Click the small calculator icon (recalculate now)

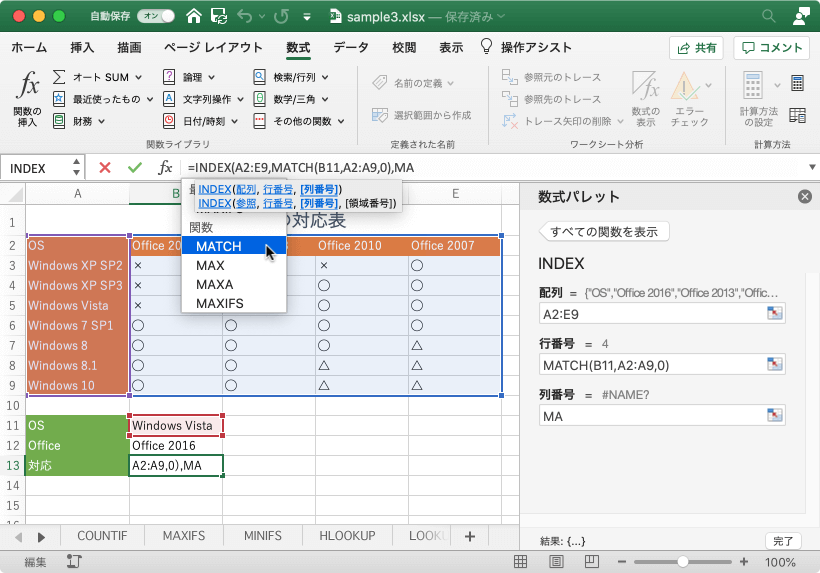click(798, 83)
